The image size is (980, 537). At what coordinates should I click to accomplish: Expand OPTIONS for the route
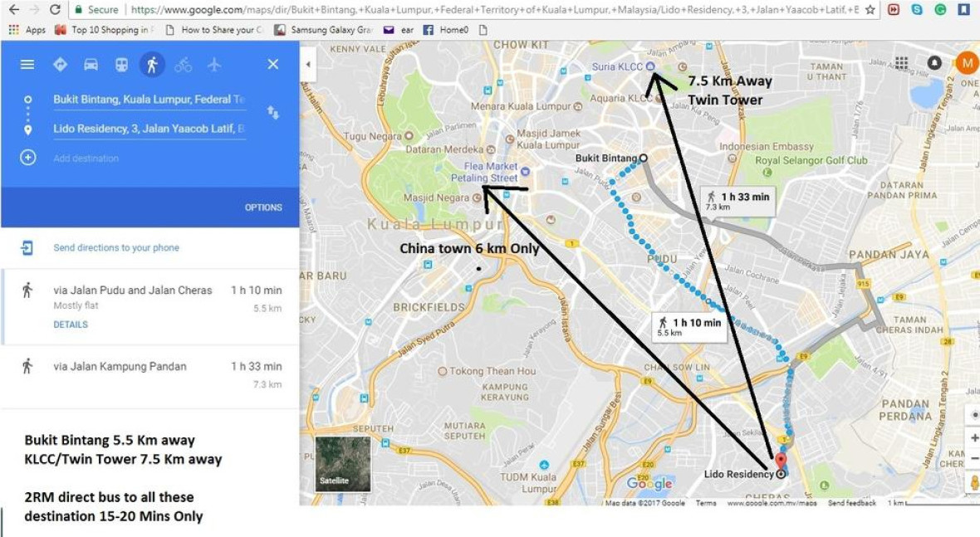tap(263, 207)
